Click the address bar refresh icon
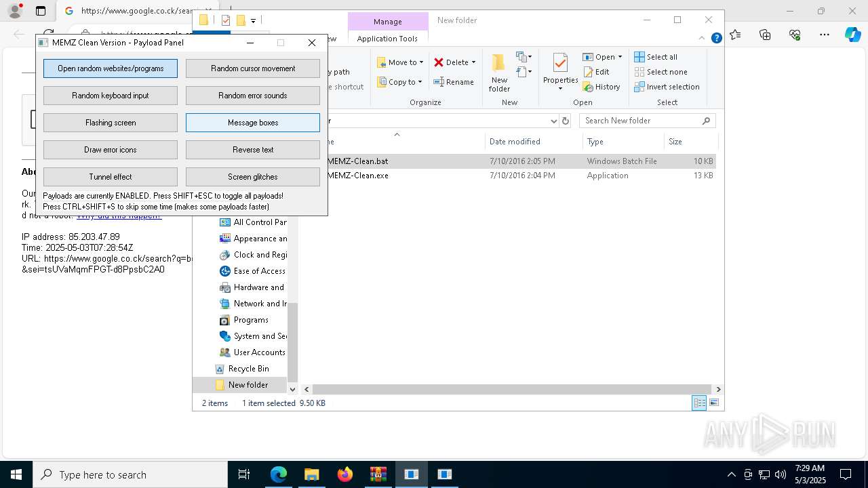This screenshot has width=868, height=488. 566,121
